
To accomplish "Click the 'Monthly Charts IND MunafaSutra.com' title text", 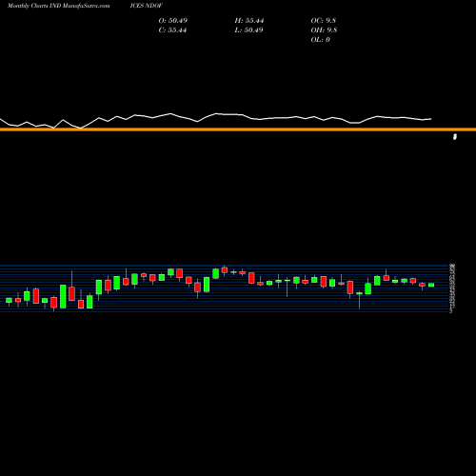I will tap(59, 6).
